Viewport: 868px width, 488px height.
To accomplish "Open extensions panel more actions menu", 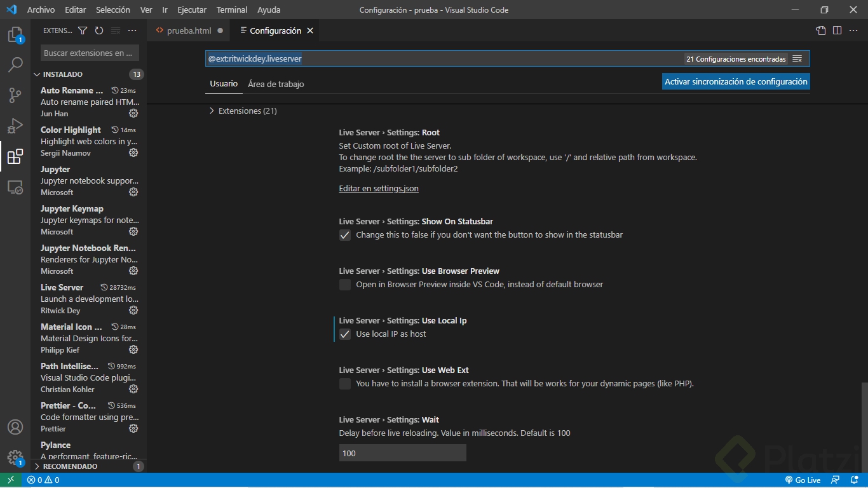I will [132, 30].
